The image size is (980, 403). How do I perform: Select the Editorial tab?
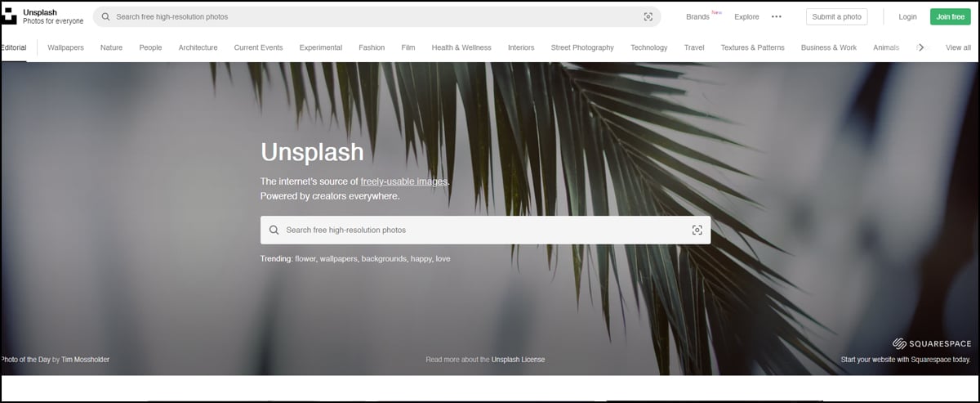tap(13, 47)
